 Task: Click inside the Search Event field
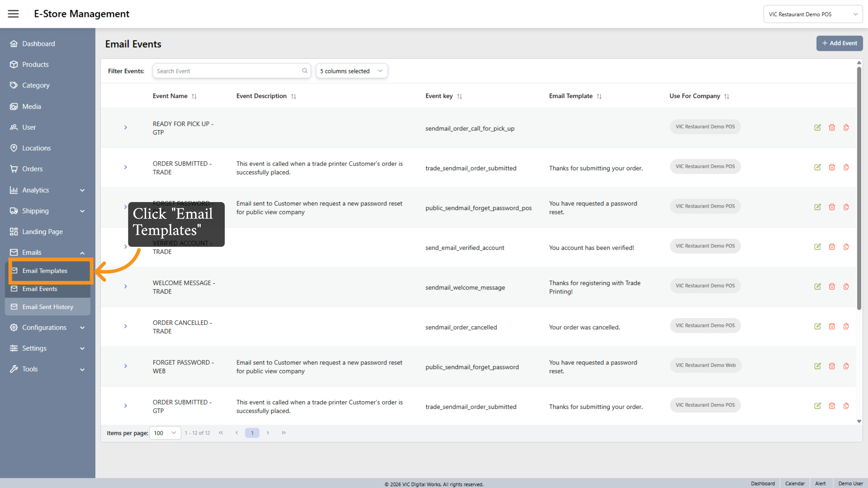(228, 71)
